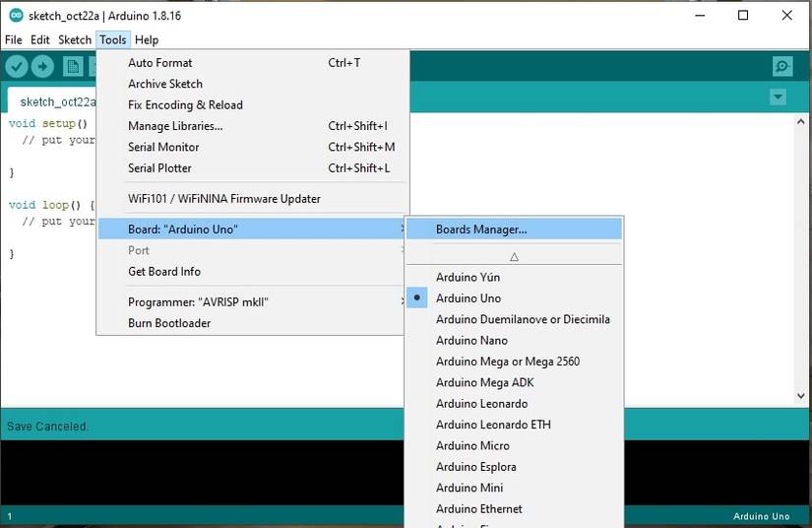This screenshot has width=812, height=528.
Task: Click the editor scrollbar up arrow
Action: tap(800, 122)
